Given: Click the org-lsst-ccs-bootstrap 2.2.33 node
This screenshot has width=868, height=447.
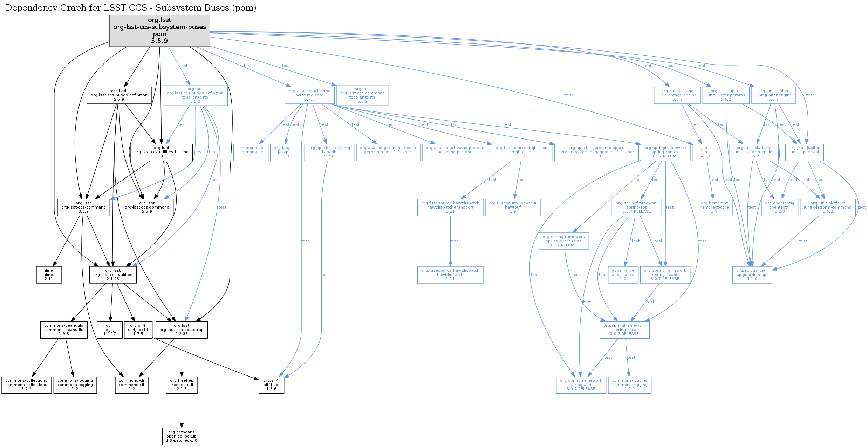Looking at the screenshot, I should pos(182,330).
